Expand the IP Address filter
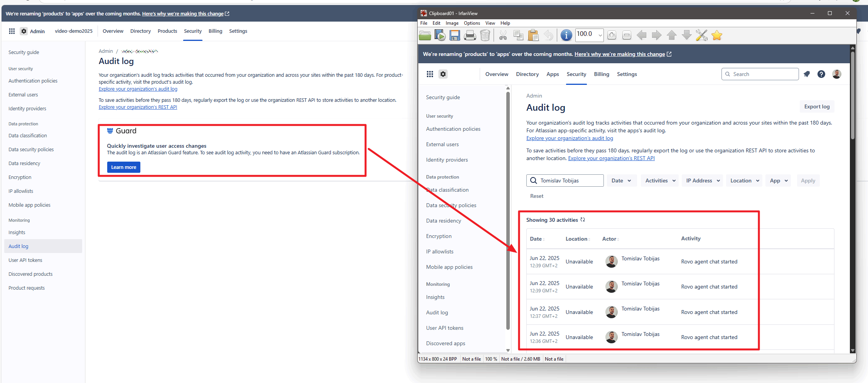868x383 pixels. [702, 180]
